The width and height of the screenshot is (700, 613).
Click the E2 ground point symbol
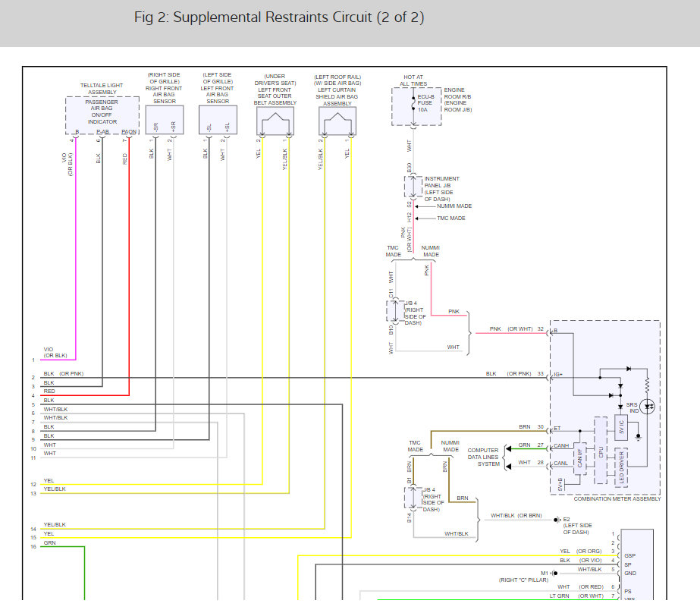pyautogui.click(x=557, y=520)
